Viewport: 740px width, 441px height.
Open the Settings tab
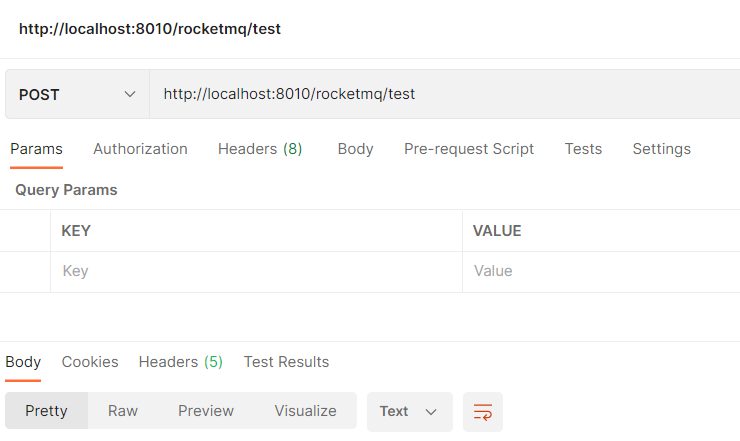(x=662, y=149)
